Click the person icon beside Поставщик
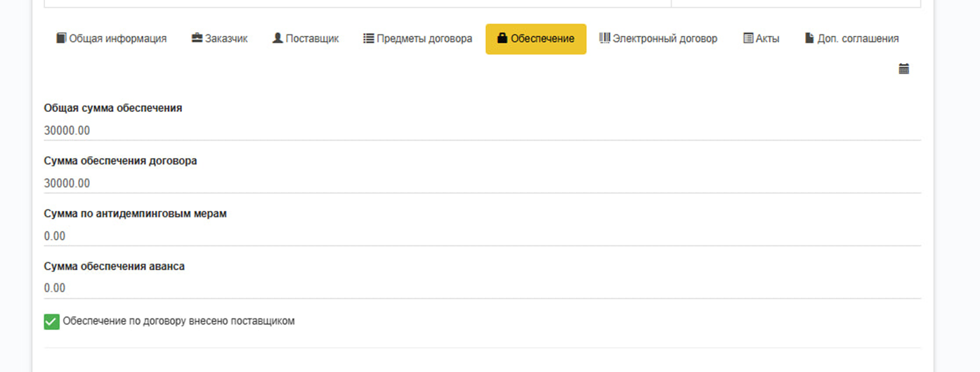This screenshot has height=372, width=980. coord(277,39)
